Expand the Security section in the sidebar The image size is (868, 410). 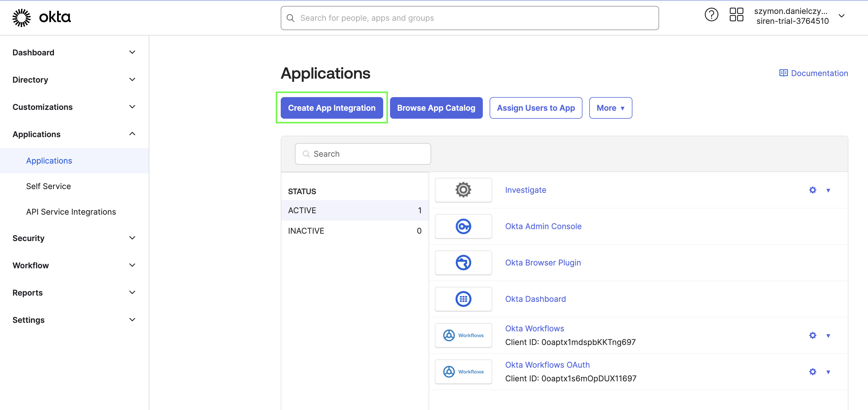(132, 238)
